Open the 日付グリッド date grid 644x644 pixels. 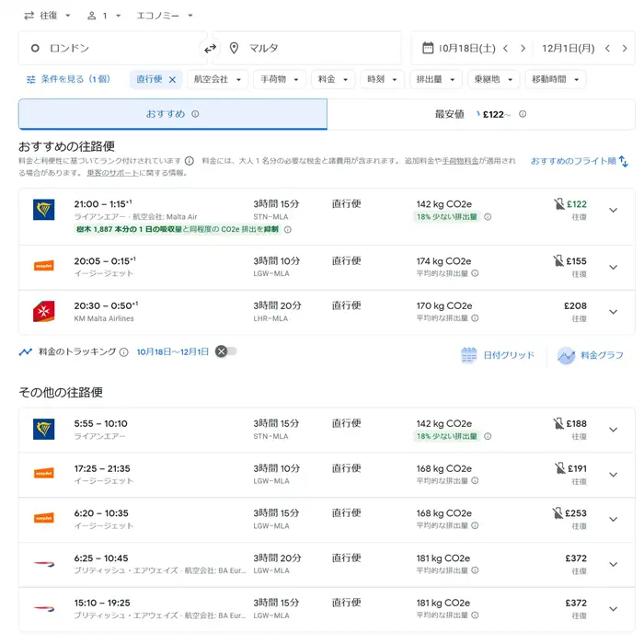click(x=498, y=355)
